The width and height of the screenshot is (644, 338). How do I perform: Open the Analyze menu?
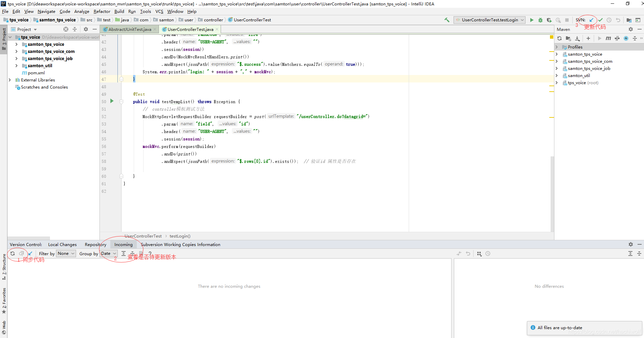[81, 12]
